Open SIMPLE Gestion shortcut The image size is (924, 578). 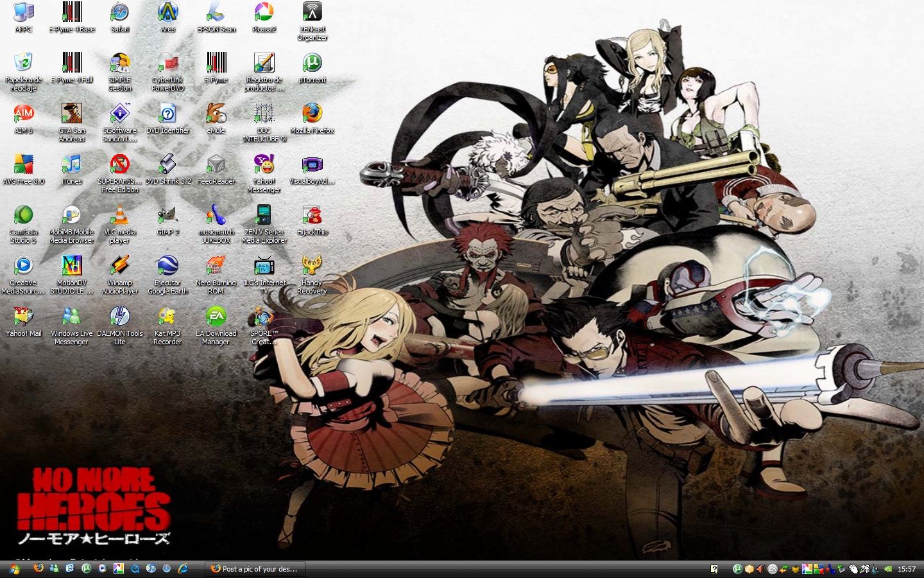coord(120,72)
